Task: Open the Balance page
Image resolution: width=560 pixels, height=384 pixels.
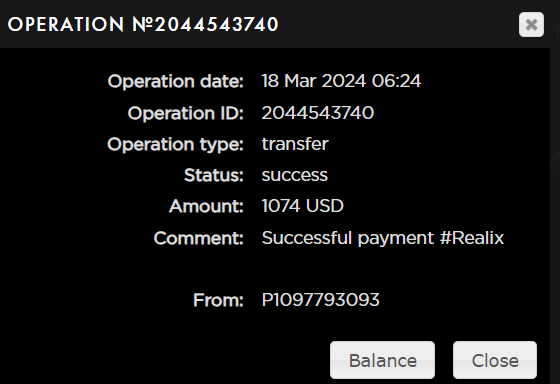Action: (382, 360)
